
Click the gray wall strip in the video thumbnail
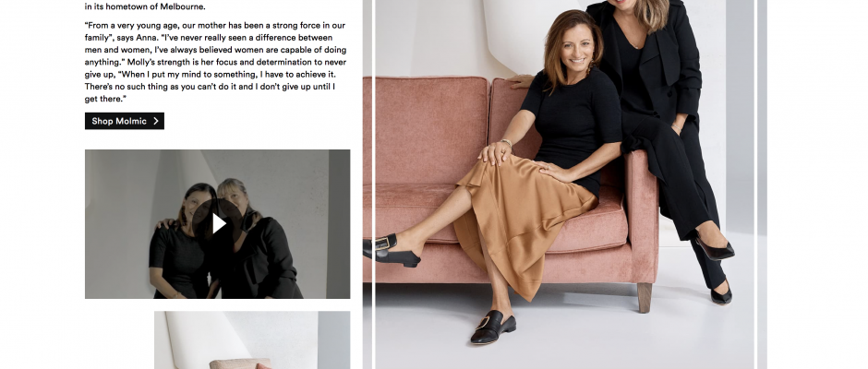point(338,224)
